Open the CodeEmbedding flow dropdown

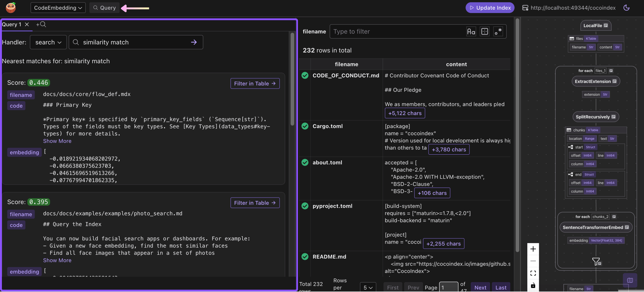pos(58,8)
